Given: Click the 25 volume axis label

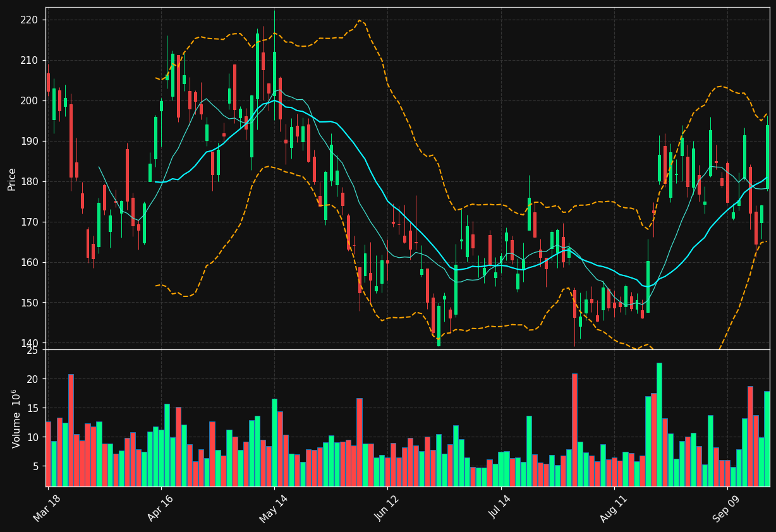Looking at the screenshot, I should pos(32,351).
